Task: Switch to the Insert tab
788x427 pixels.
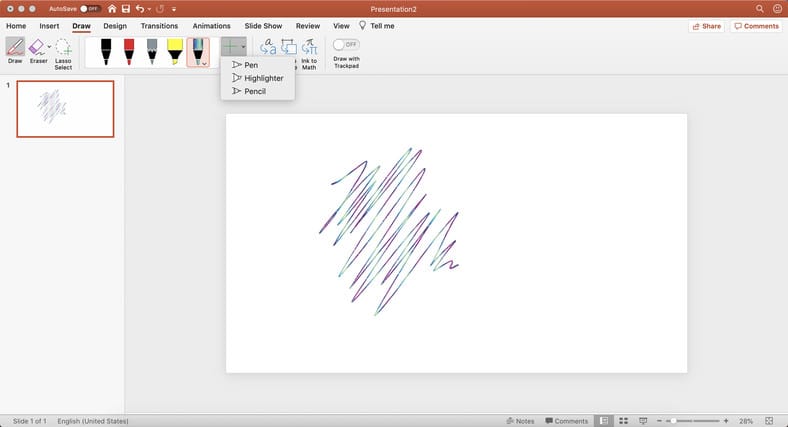Action: coord(49,26)
